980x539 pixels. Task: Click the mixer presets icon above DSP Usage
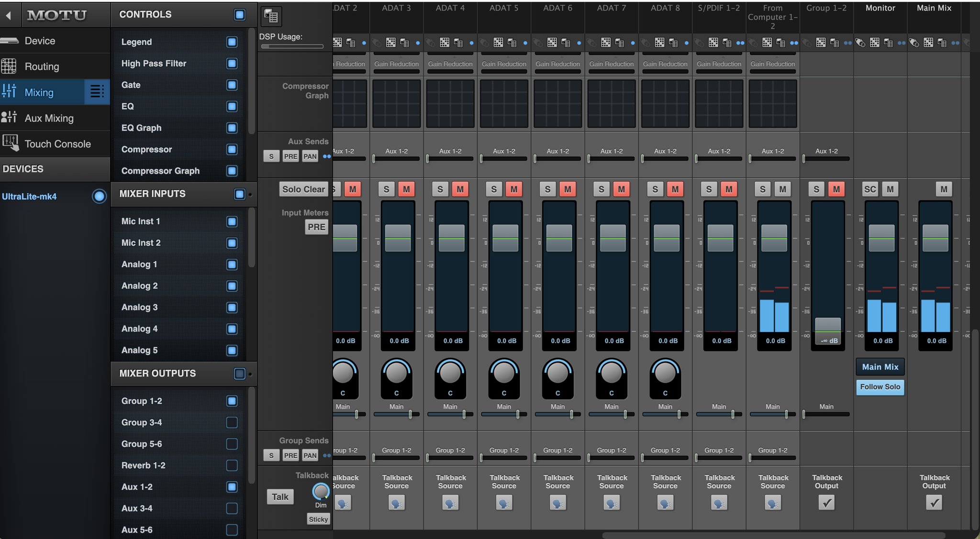coord(271,16)
